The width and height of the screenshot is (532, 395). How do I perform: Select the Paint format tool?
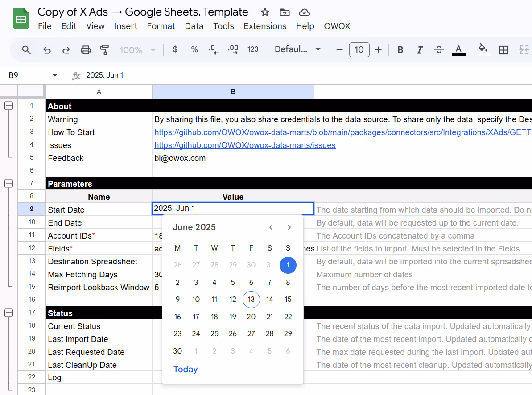[104, 49]
